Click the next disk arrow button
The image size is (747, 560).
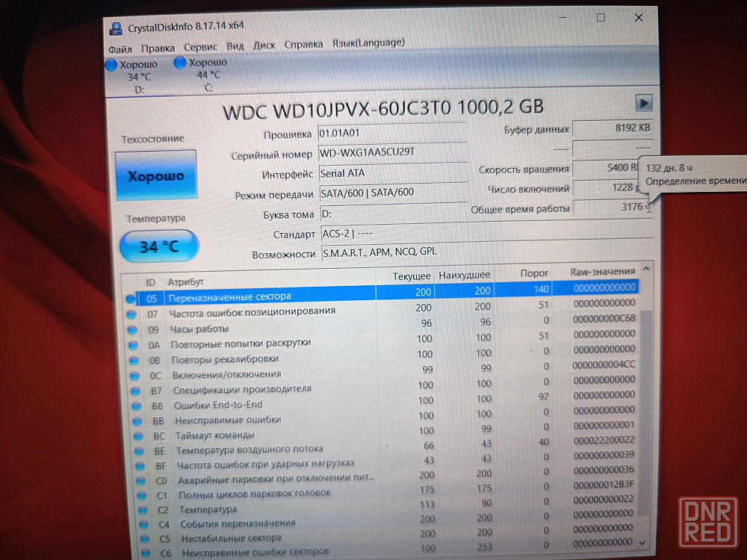[643, 103]
